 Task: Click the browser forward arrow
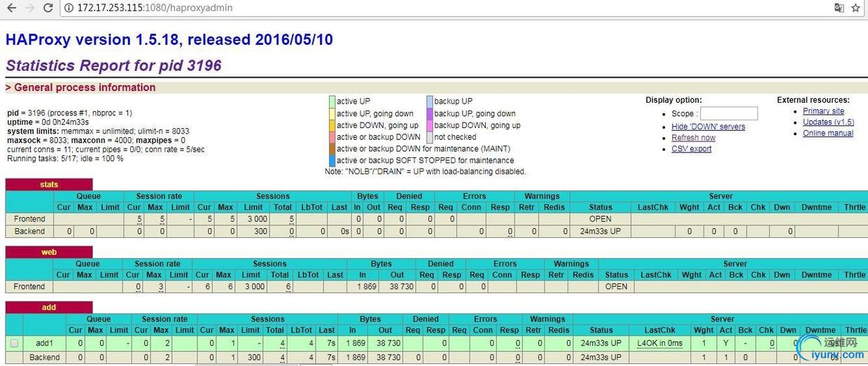(30, 8)
